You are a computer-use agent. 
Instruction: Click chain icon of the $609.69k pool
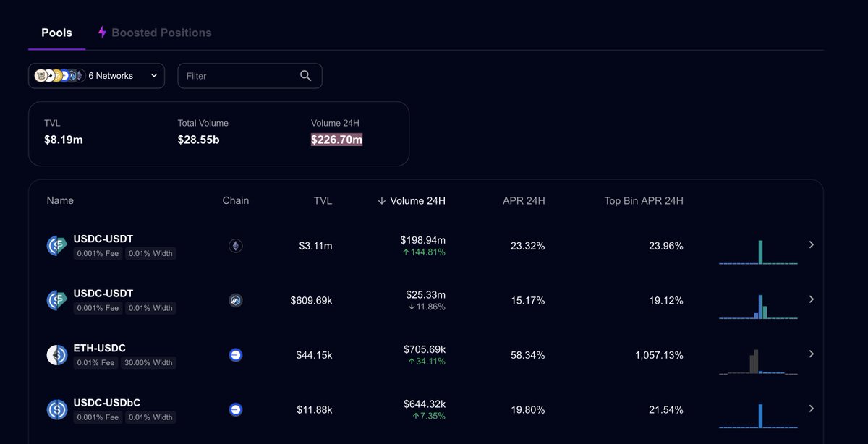pos(236,300)
